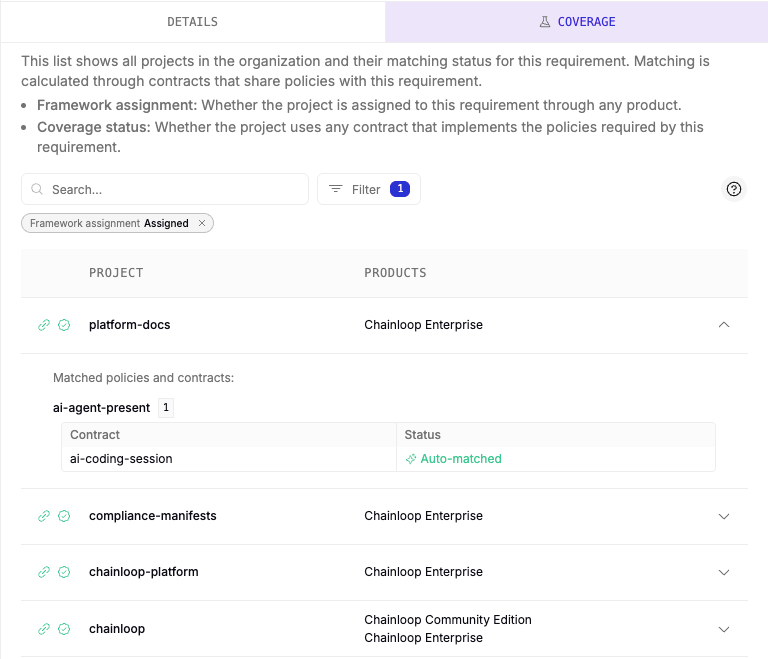Open the Coverage tab
The image size is (768, 659).
point(576,22)
